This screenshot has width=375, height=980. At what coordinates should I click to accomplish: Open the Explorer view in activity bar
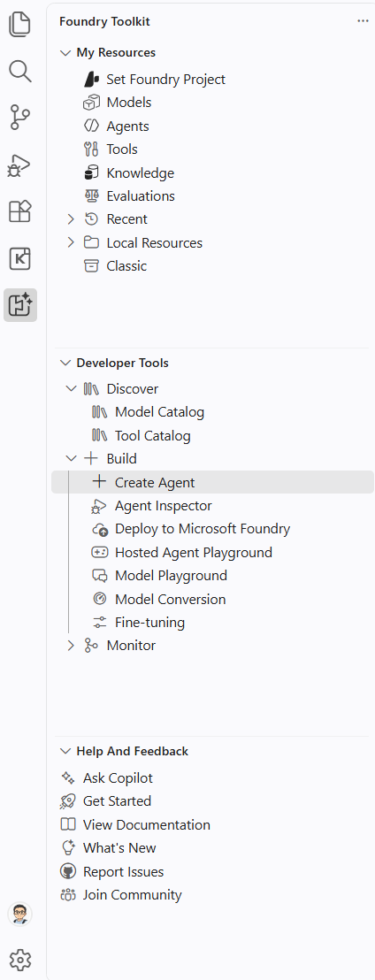point(20,24)
